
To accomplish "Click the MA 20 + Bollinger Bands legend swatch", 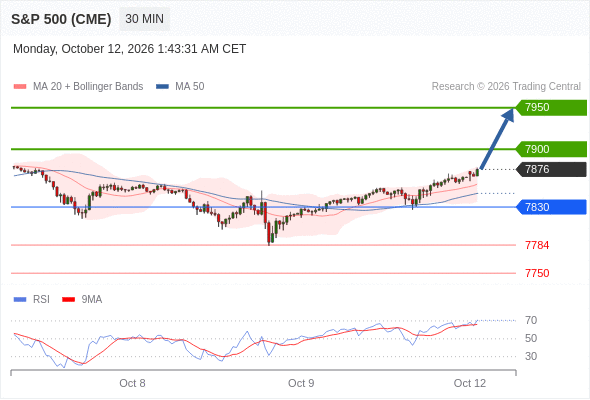I will point(20,87).
